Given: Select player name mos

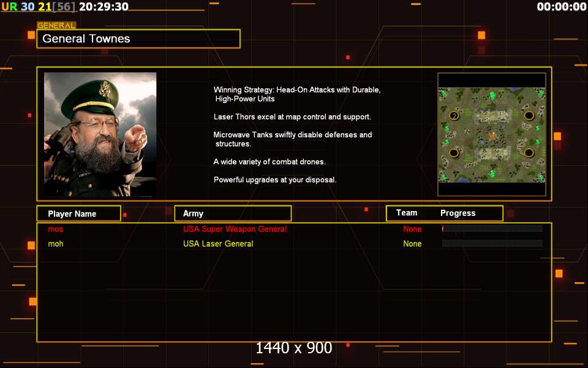Looking at the screenshot, I should [56, 229].
